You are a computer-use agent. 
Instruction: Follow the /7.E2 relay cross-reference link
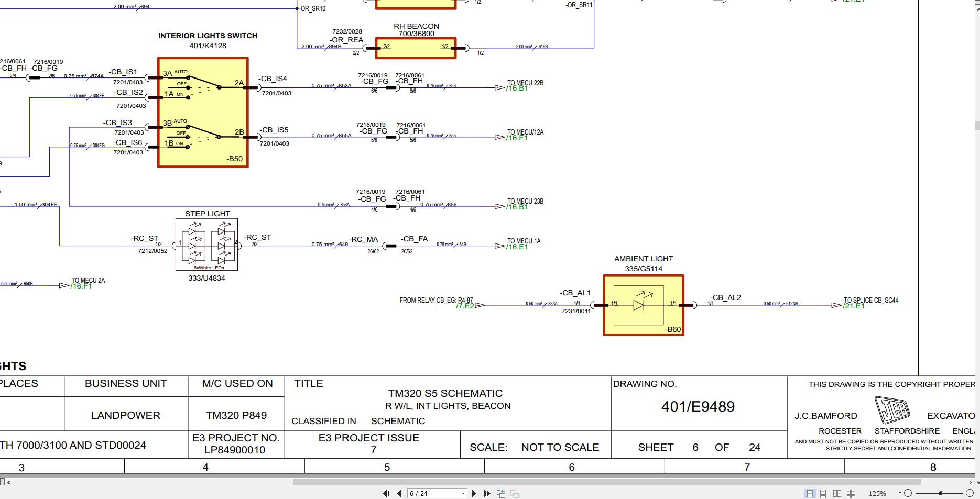coord(465,306)
